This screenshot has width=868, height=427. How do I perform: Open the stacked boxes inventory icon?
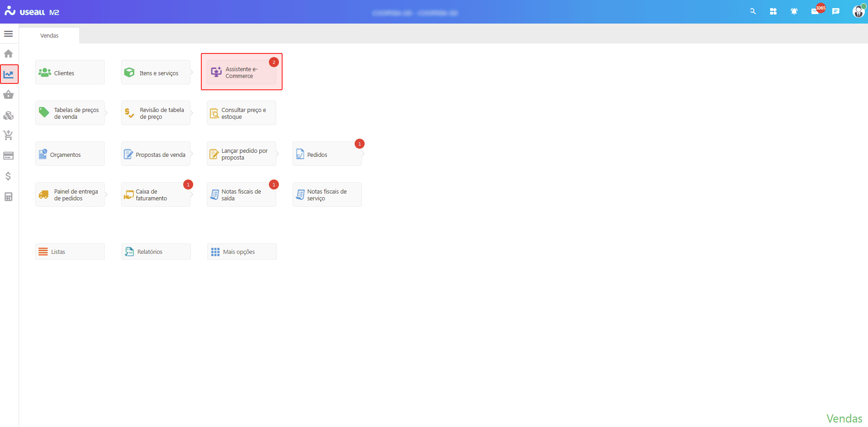(x=8, y=116)
